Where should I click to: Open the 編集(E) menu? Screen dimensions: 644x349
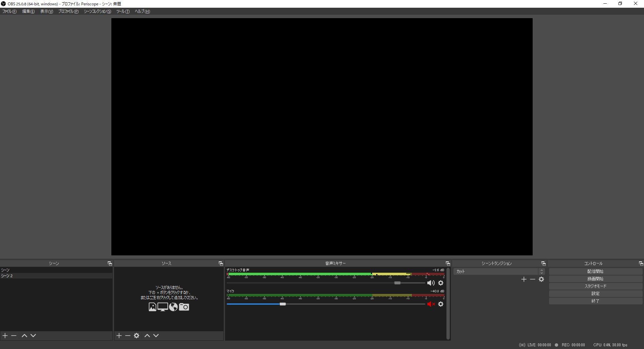pyautogui.click(x=28, y=11)
